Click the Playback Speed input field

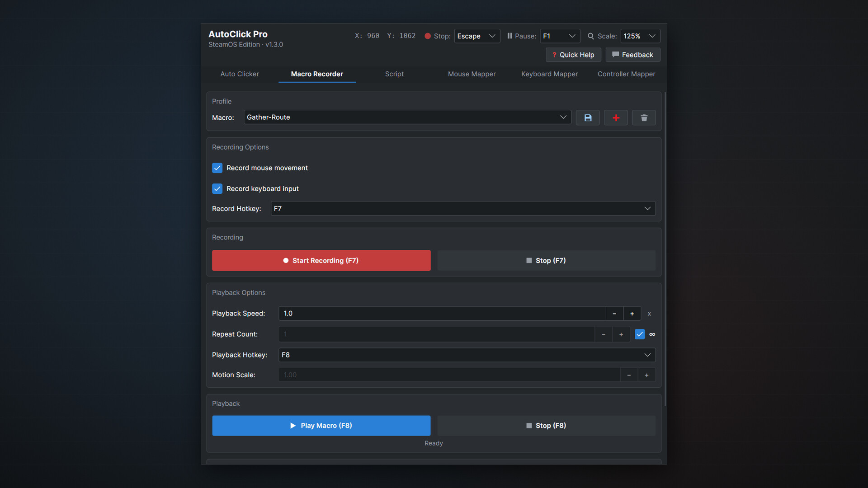pyautogui.click(x=442, y=314)
